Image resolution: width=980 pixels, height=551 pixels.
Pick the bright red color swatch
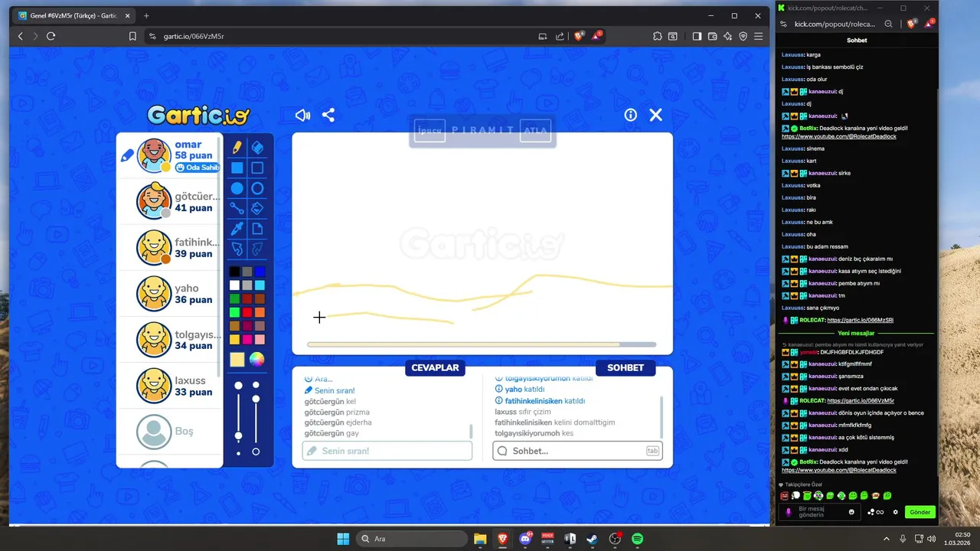pyautogui.click(x=247, y=312)
